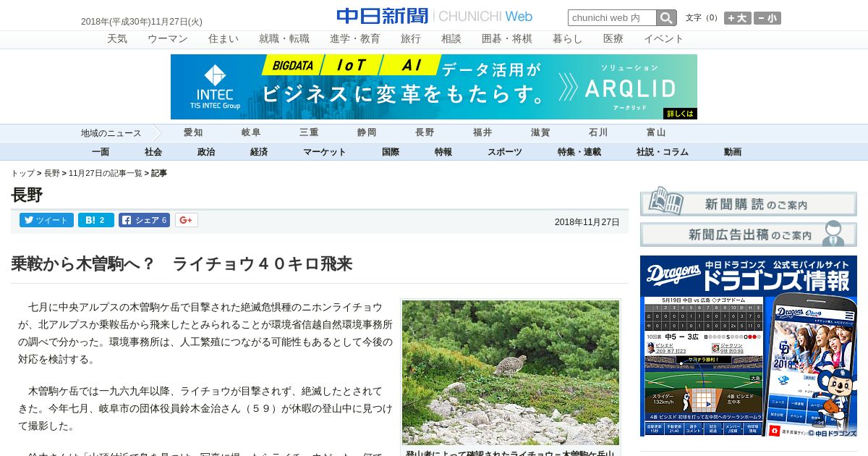This screenshot has height=456, width=868.
Task: Select 岐阜 regional news
Action: coord(251,133)
